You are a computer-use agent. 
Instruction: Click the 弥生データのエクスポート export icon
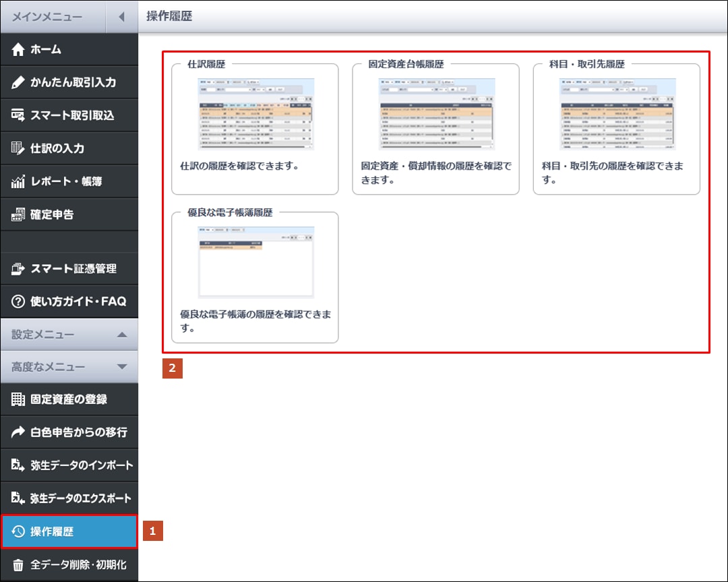[18, 498]
